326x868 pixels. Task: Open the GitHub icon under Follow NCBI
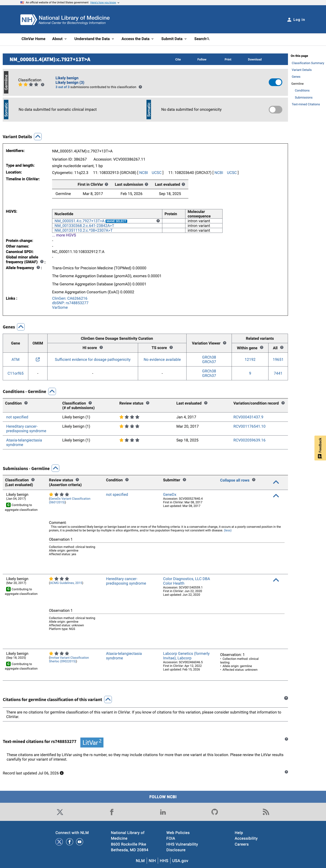(x=215, y=812)
